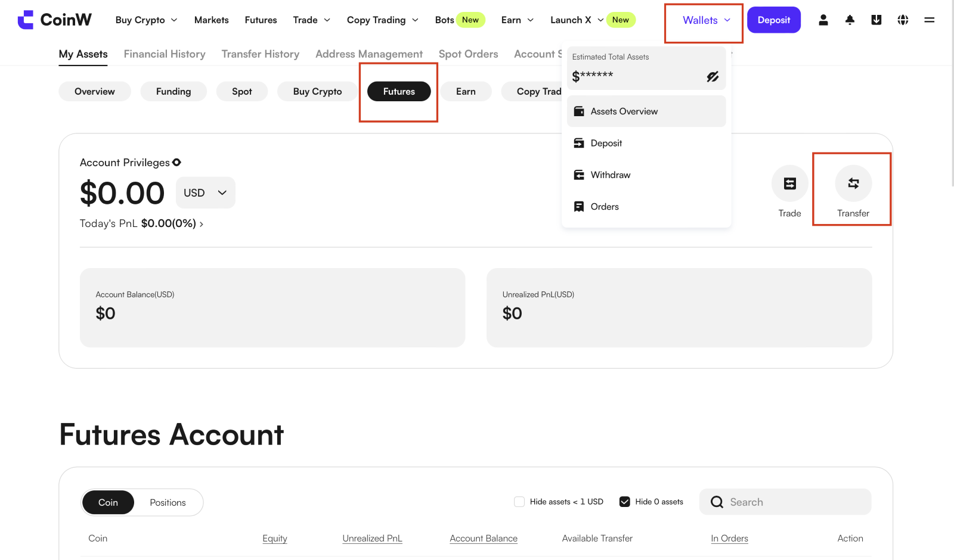Switch to the Spot Orders tab

click(x=469, y=54)
